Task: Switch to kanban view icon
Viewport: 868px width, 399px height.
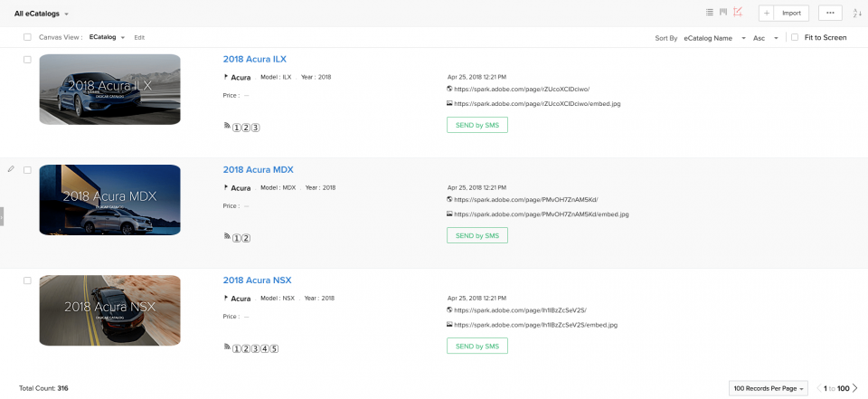Action: click(723, 12)
